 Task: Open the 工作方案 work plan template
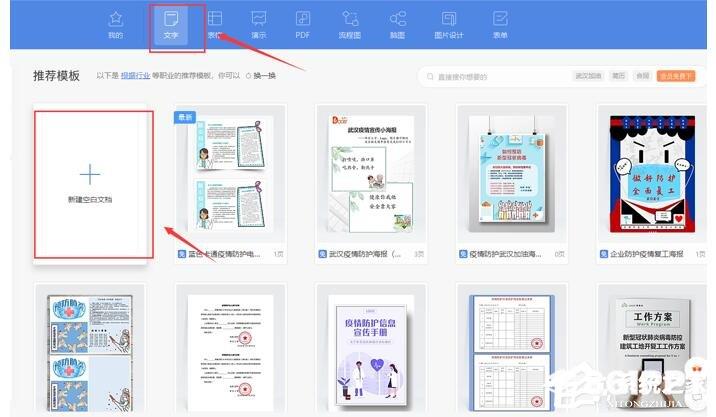pos(652,353)
